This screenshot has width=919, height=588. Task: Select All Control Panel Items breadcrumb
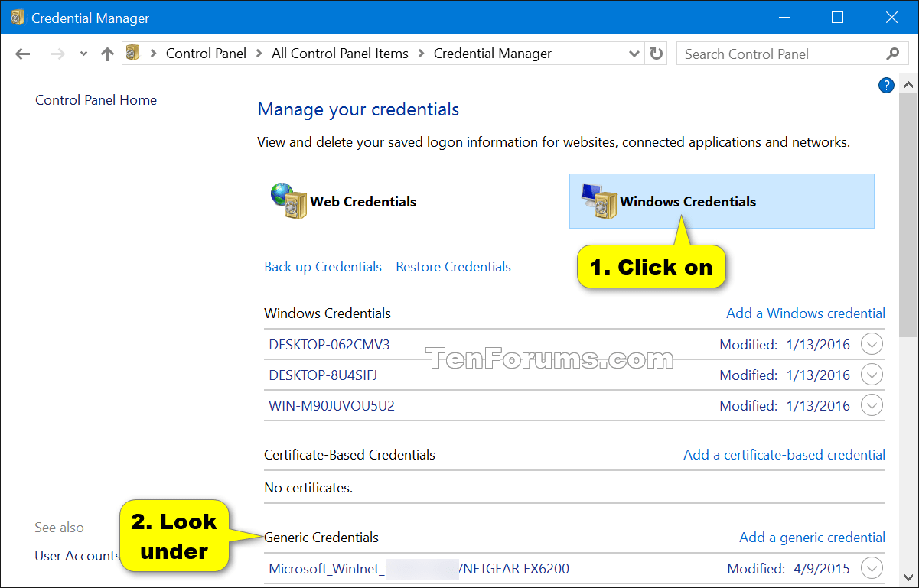coord(340,54)
